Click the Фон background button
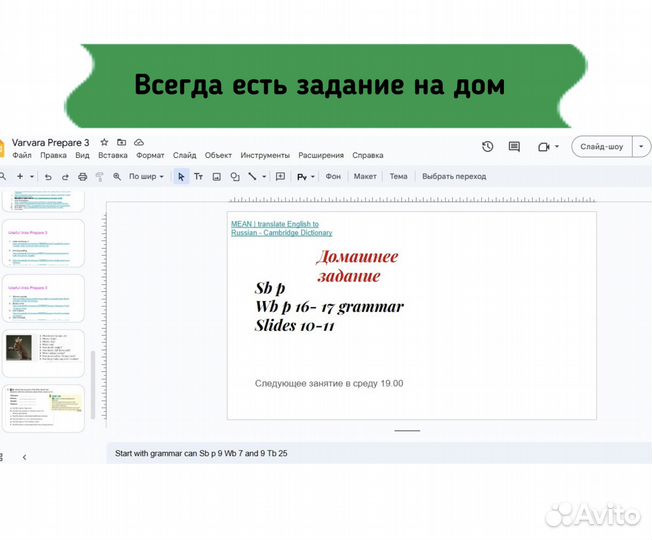This screenshot has width=652, height=540. pyautogui.click(x=333, y=176)
